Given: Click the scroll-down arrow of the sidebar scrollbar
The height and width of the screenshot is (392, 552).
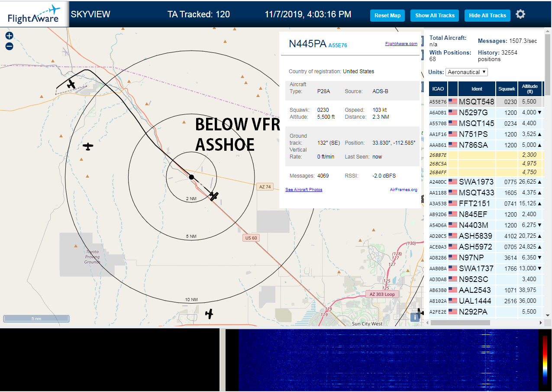Looking at the screenshot, I should [548, 315].
